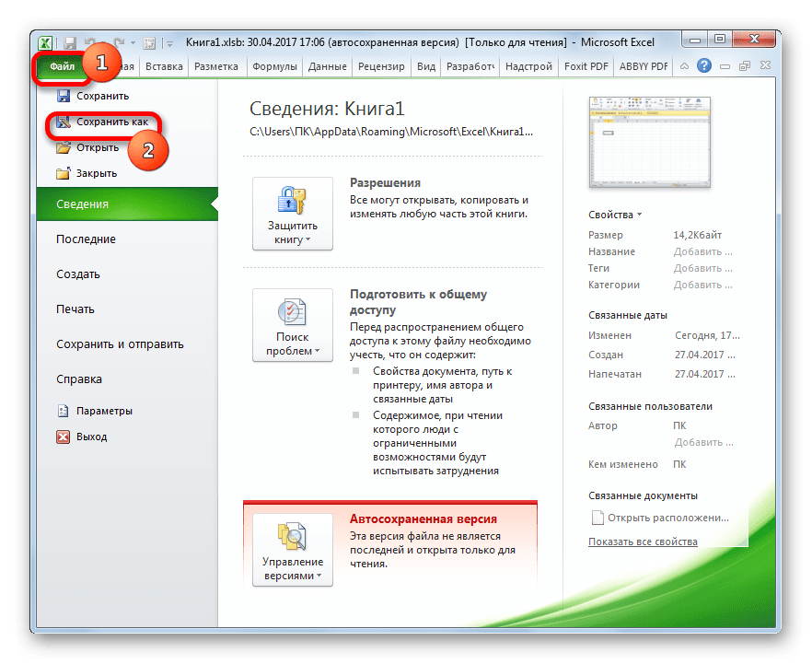Click the Excel application icon in title bar
Image resolution: width=812 pixels, height=664 pixels.
(45, 43)
